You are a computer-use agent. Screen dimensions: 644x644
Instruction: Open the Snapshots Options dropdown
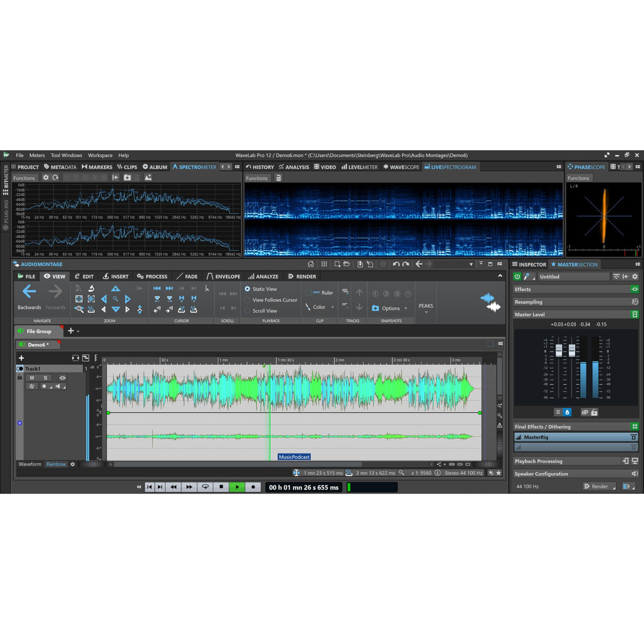click(x=406, y=308)
